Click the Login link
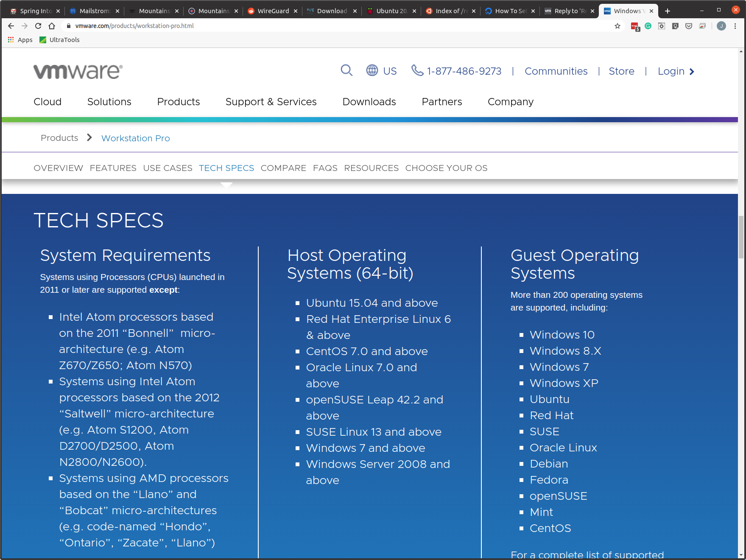Image resolution: width=746 pixels, height=560 pixels. [x=676, y=71]
